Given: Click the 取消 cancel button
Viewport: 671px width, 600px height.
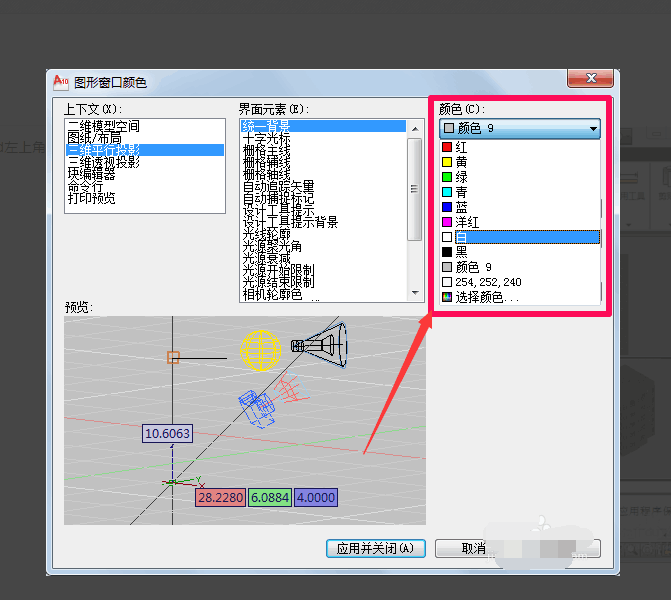Looking at the screenshot, I should click(475, 548).
